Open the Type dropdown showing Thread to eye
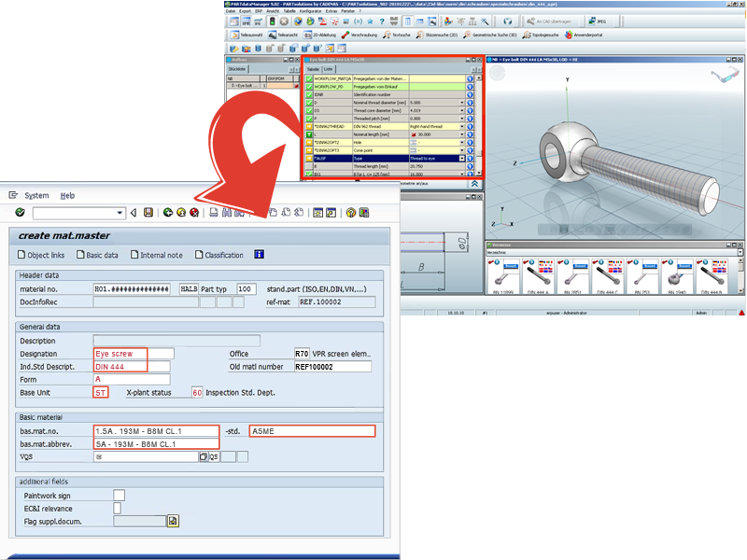Viewport: 747px width, 560px height. coord(461,160)
